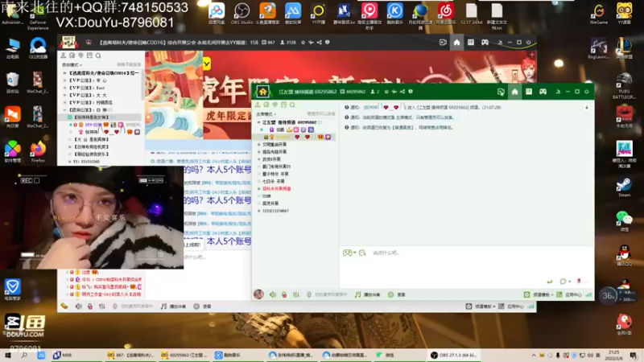The width and height of the screenshot is (644, 362).
Task: Click the play music button in green window
Action: click(368, 294)
